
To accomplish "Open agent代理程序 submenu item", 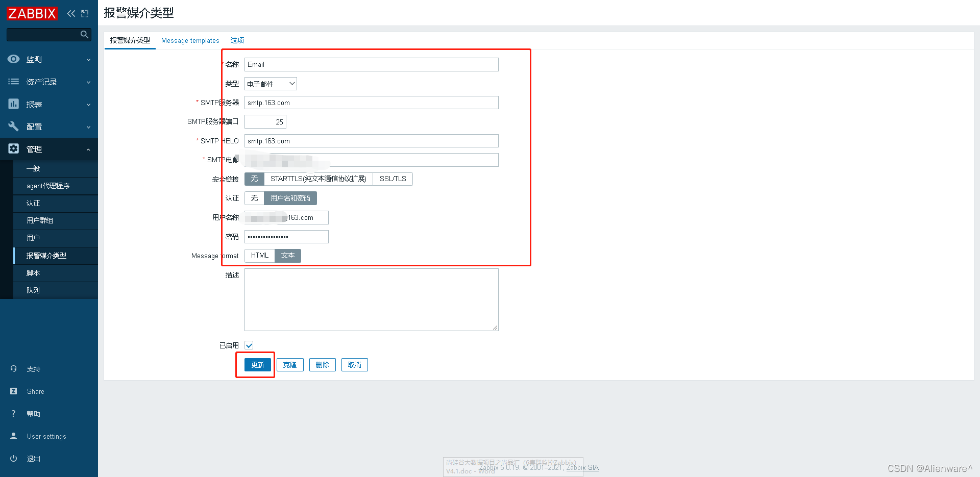I will pyautogui.click(x=56, y=186).
